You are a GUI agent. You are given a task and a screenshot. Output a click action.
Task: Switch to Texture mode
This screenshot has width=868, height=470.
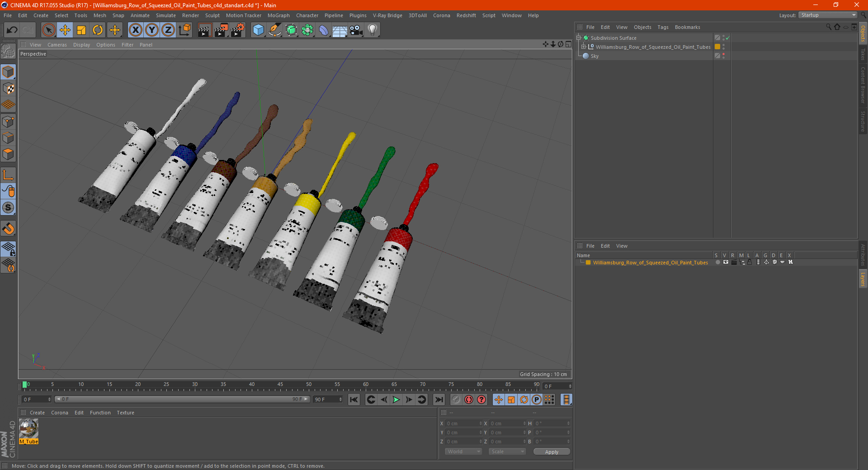coord(8,89)
